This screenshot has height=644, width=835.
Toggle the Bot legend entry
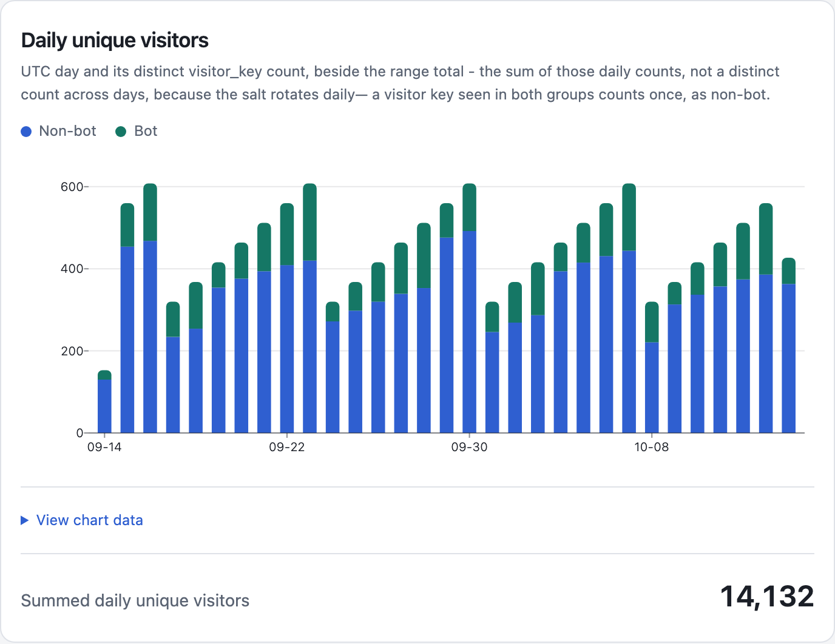coord(137,131)
